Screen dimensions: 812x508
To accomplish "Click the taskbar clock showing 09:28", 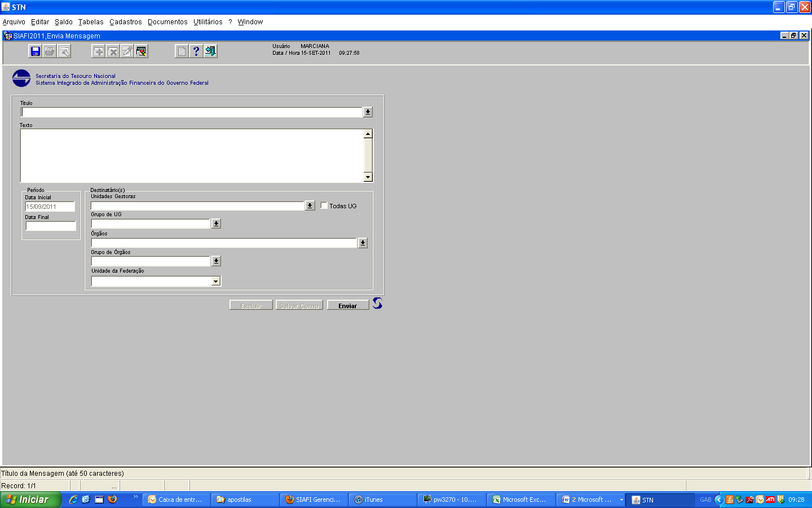I will tap(796, 500).
